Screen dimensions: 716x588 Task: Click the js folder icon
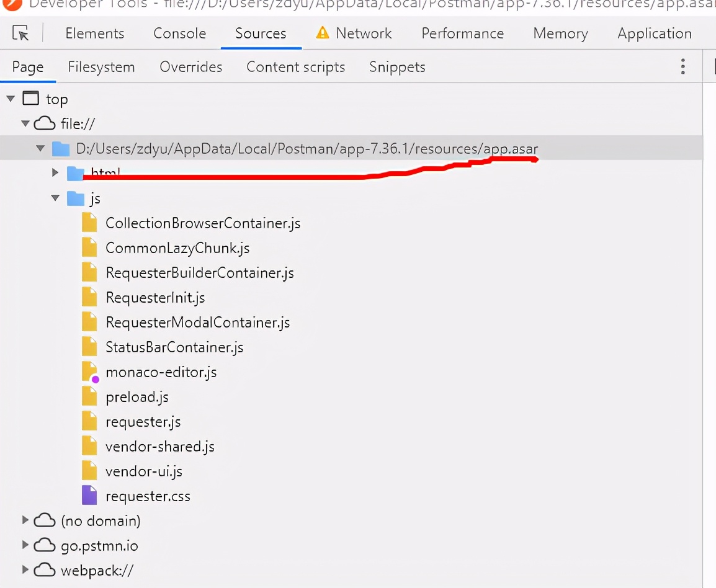(75, 198)
